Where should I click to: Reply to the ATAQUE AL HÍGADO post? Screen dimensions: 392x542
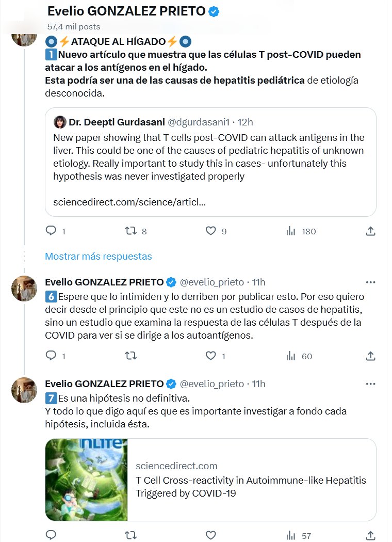[51, 231]
